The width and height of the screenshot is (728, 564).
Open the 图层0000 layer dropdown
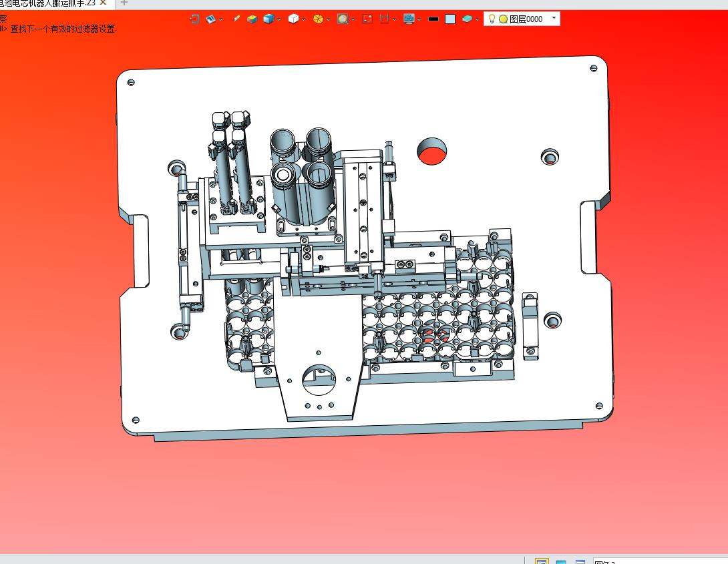(554, 18)
